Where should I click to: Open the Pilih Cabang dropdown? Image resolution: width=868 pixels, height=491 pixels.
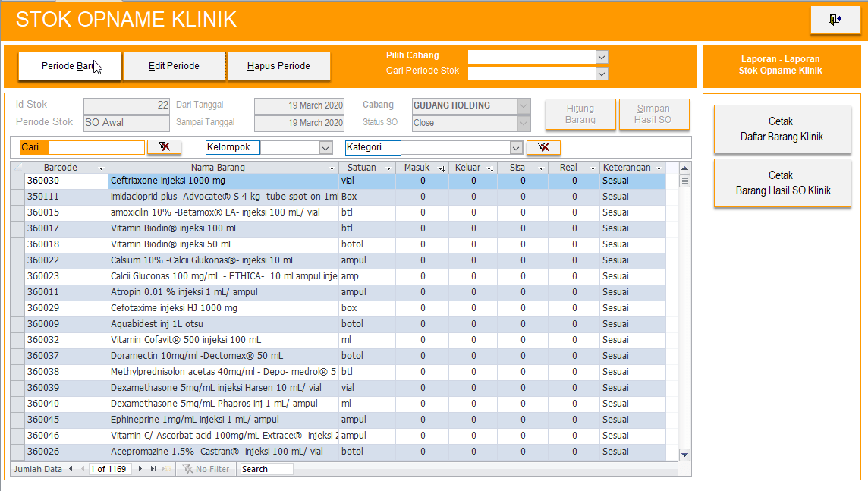[602, 57]
